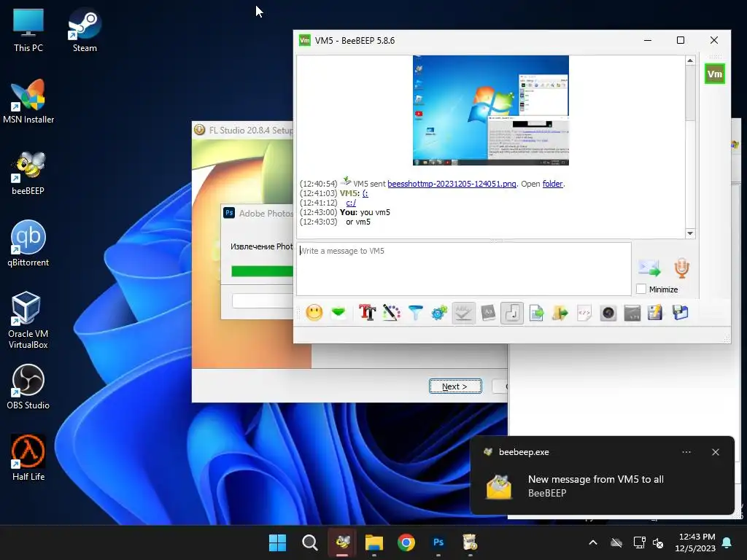
Task: Click the chat scrollbar down arrow
Action: coord(690,233)
